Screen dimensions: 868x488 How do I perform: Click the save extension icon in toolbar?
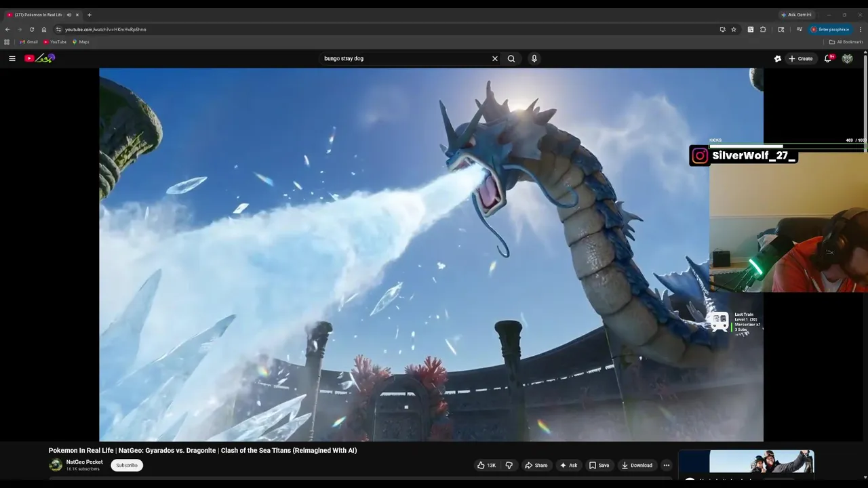click(751, 29)
